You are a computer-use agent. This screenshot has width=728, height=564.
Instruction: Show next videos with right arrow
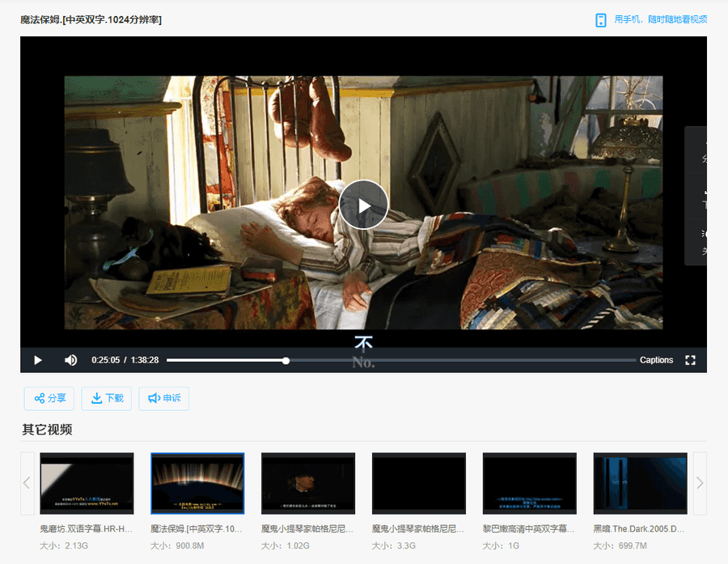pos(700,483)
